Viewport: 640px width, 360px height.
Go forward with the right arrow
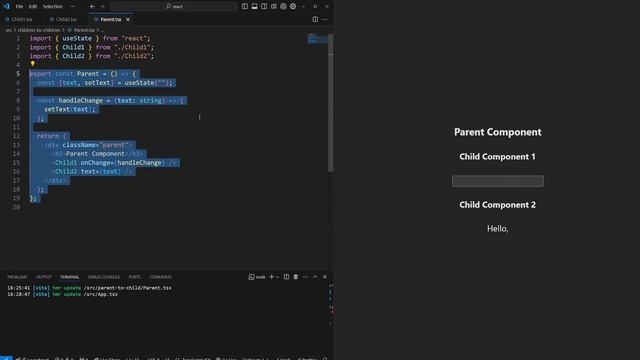(102, 7)
